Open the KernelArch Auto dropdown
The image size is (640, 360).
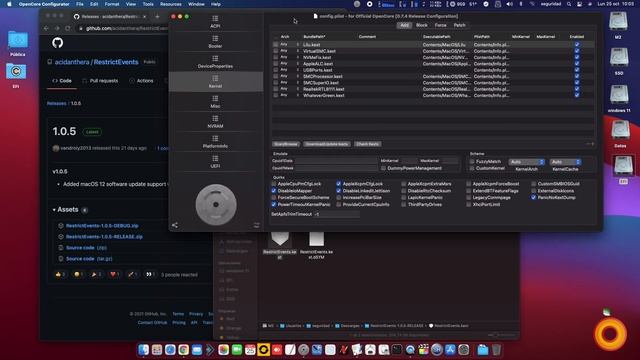(x=527, y=162)
